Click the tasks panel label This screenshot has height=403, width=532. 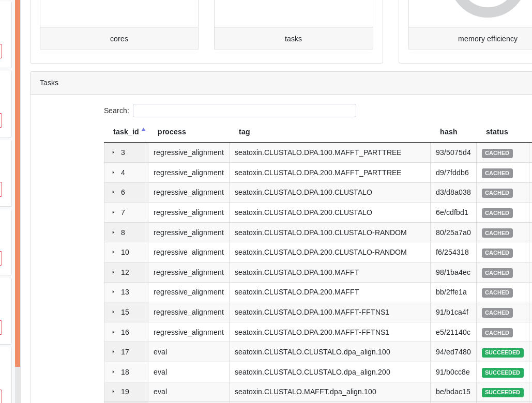(x=293, y=39)
